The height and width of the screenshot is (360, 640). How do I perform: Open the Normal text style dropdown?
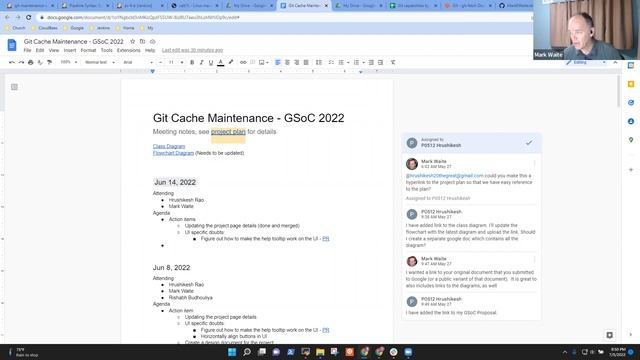click(x=100, y=62)
